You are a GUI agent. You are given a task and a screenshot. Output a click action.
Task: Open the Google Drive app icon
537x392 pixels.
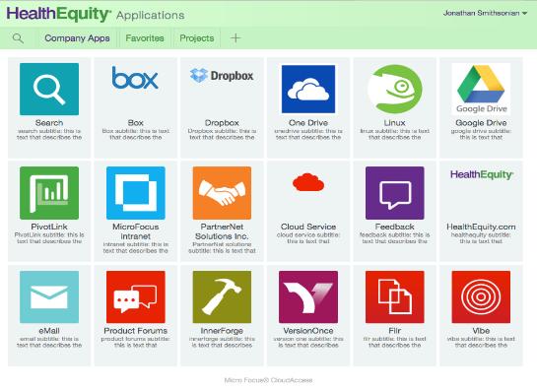click(x=481, y=89)
